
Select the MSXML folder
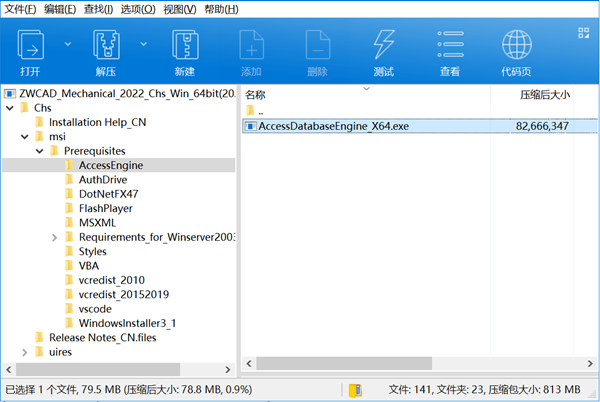pyautogui.click(x=90, y=223)
